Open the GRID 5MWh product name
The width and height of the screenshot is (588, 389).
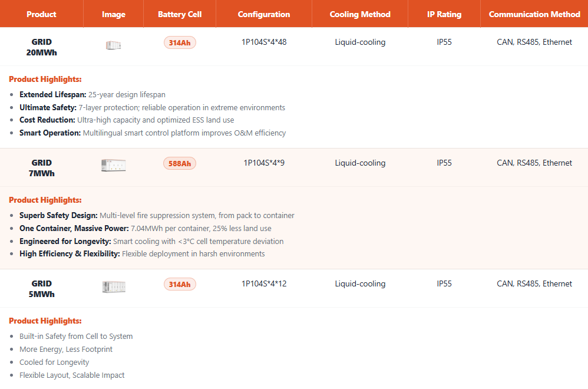point(41,289)
